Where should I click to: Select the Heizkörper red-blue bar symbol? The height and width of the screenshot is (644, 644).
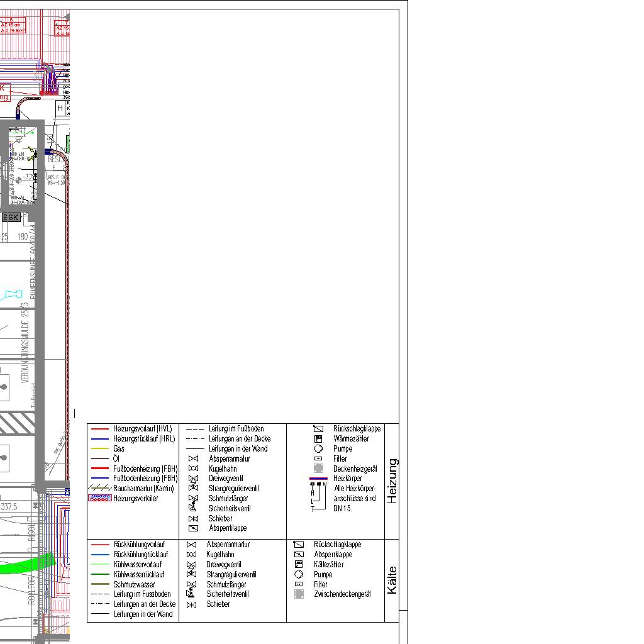(318, 479)
